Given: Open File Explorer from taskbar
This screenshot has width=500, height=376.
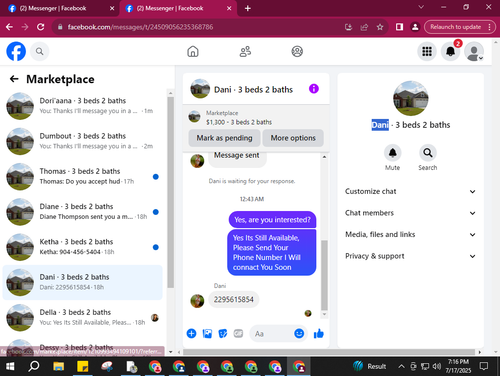Looking at the screenshot, I should pyautogui.click(x=58, y=366).
